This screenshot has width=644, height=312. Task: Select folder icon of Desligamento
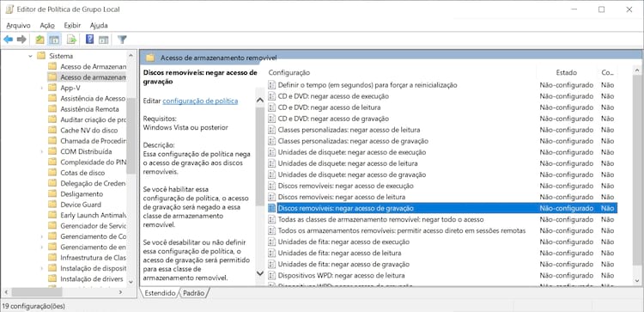(52, 193)
